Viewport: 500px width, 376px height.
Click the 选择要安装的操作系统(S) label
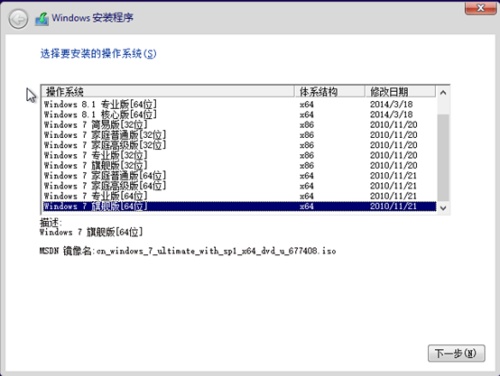[x=98, y=53]
